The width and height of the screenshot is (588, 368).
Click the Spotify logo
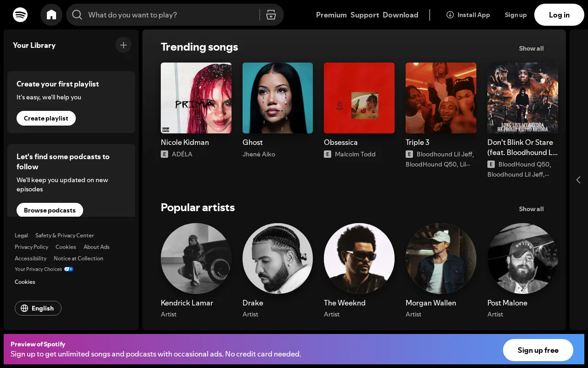[20, 15]
